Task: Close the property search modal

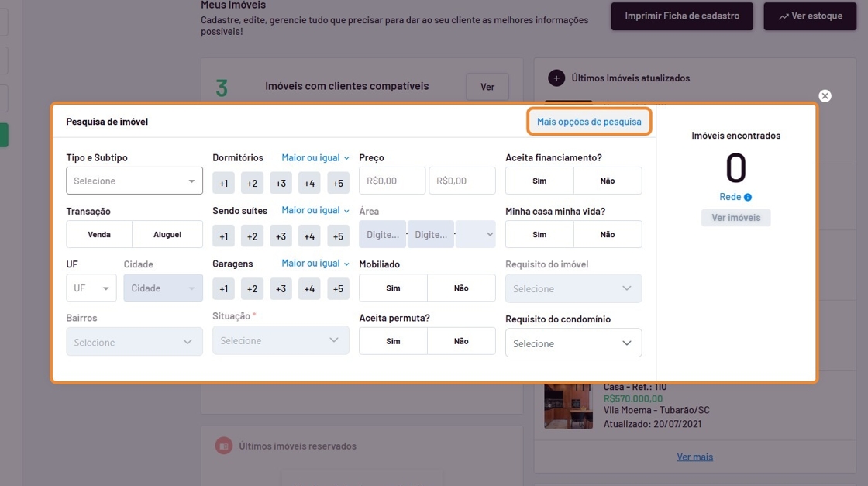Action: point(825,96)
